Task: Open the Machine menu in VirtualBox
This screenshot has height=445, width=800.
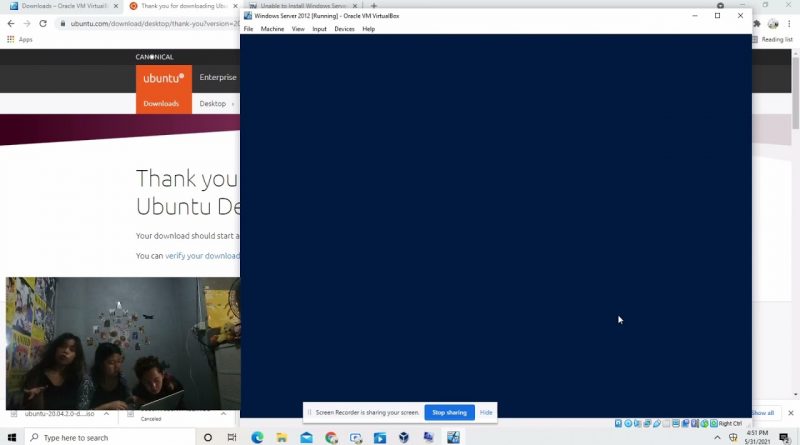Action: 272,29
